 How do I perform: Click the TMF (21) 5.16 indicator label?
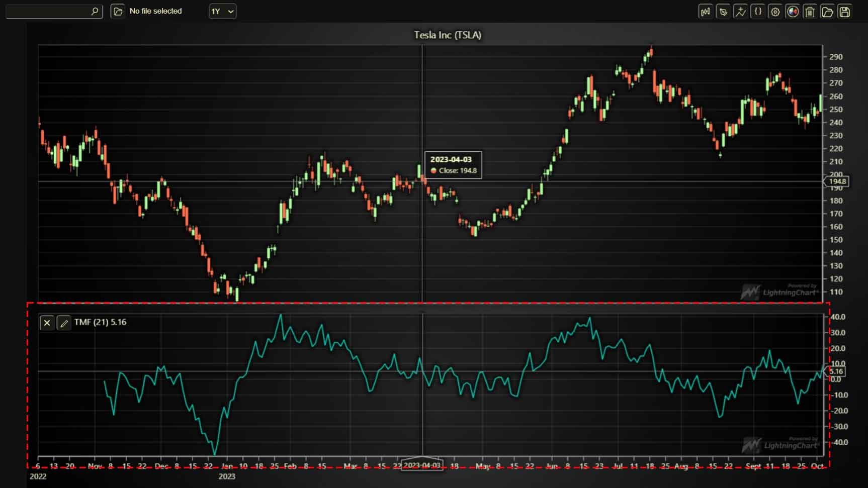[x=101, y=322]
